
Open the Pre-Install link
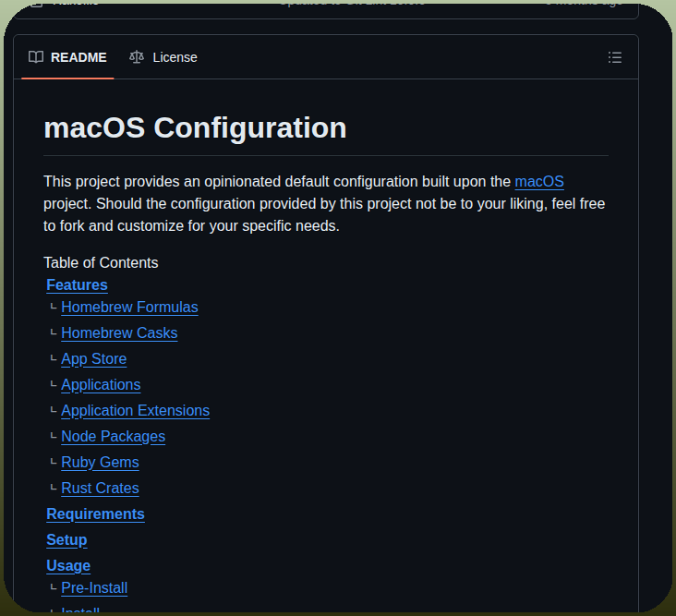pos(94,588)
